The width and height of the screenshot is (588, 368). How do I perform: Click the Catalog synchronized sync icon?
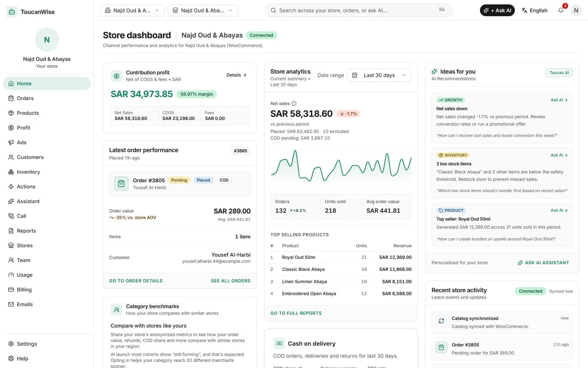(x=441, y=321)
